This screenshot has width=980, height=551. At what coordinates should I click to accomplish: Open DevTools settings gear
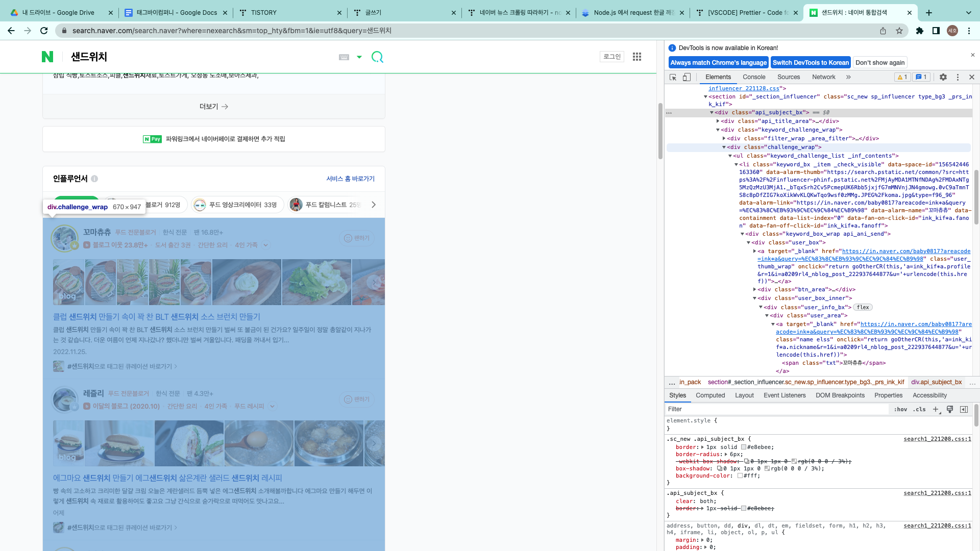(x=943, y=77)
